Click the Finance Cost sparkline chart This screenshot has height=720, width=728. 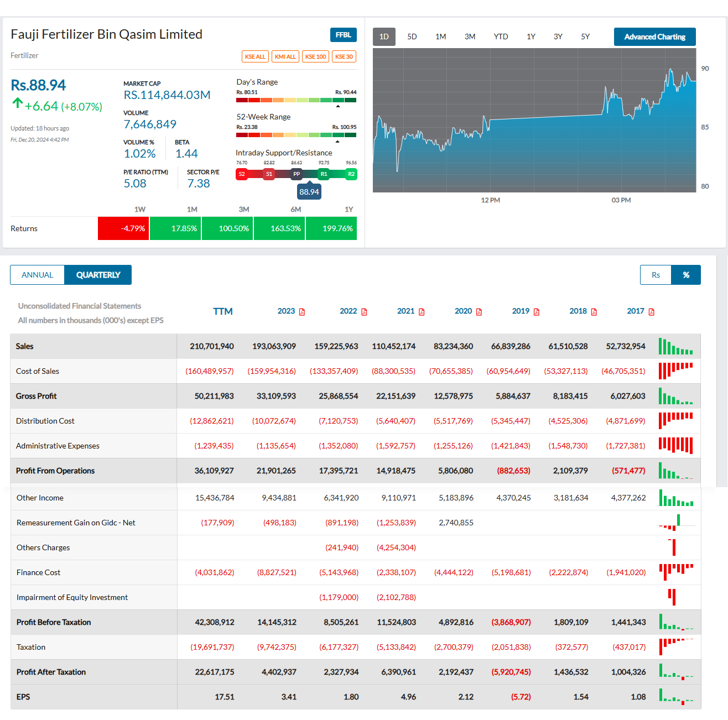click(x=676, y=572)
